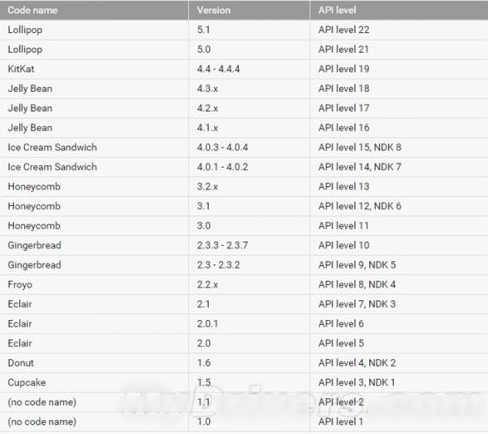Click the Code name column header
The width and height of the screenshot is (488, 434).
click(94, 10)
